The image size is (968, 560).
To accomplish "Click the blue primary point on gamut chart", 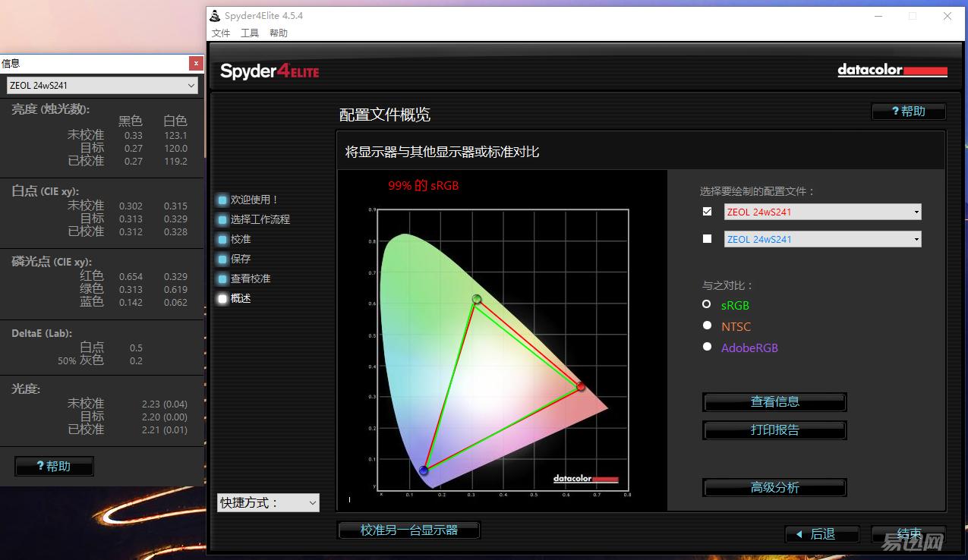I will tap(424, 470).
